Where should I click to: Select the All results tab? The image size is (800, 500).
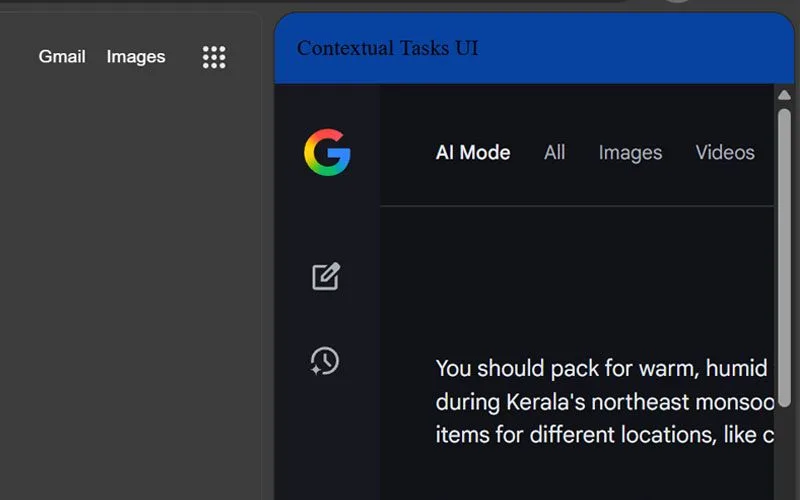[x=555, y=153]
